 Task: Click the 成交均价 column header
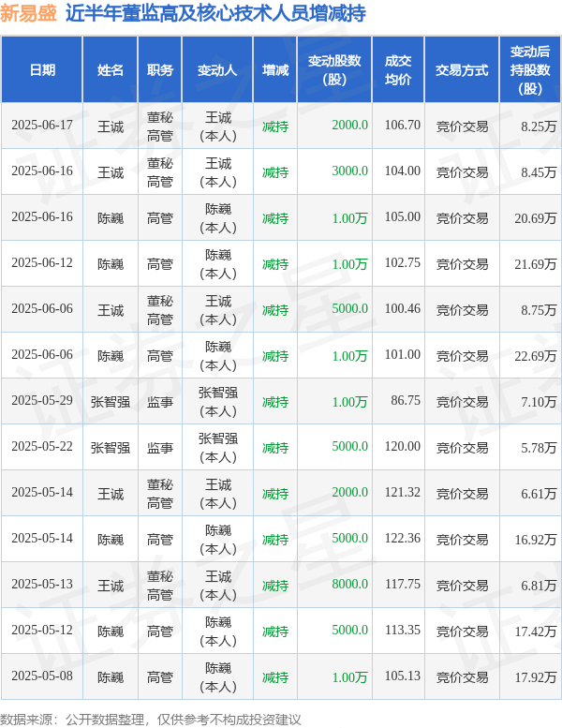398,70
